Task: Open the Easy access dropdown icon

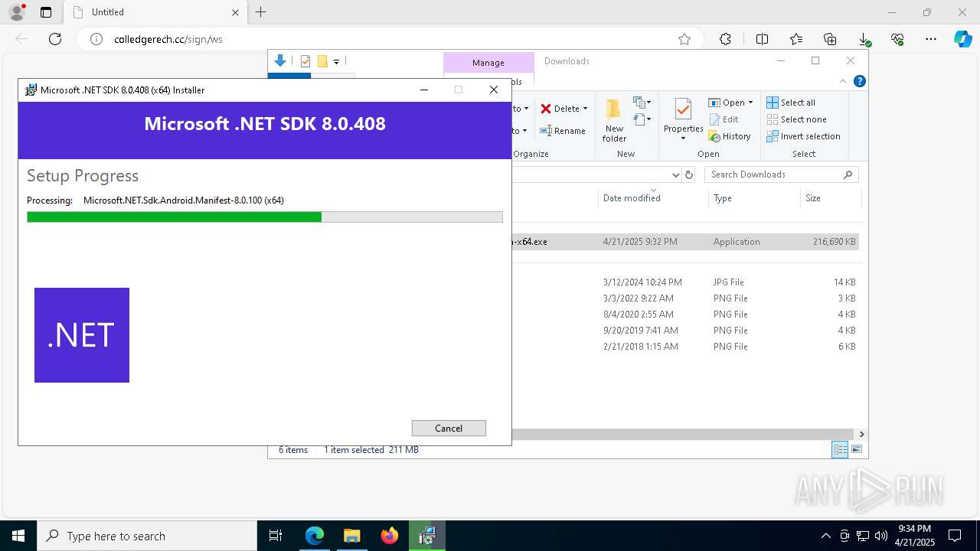Action: [x=642, y=119]
